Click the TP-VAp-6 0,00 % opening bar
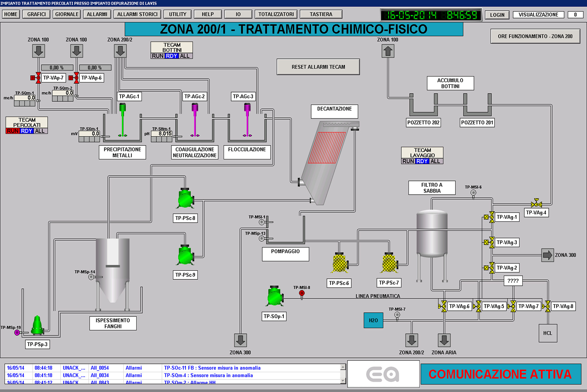This screenshot has height=392, width=587. tap(95, 67)
